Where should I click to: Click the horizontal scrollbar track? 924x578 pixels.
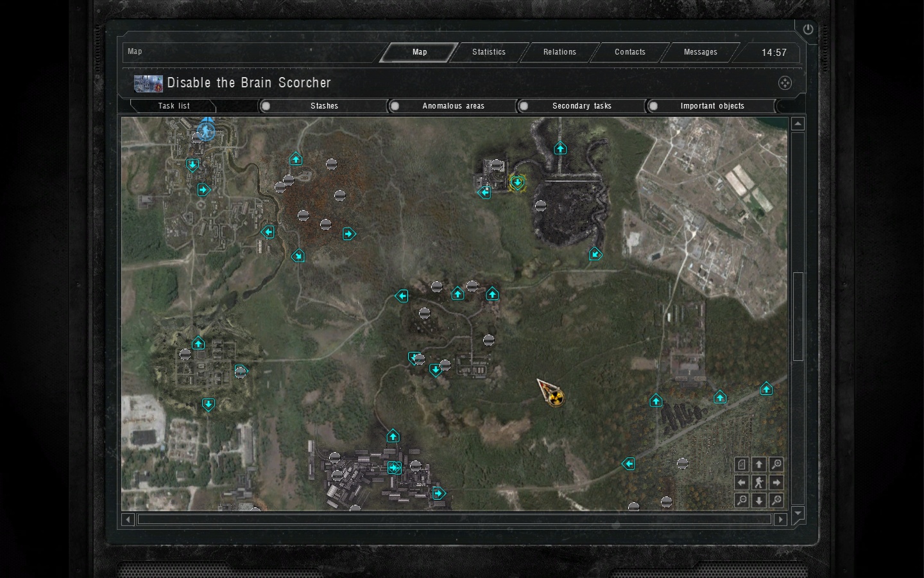(x=454, y=519)
